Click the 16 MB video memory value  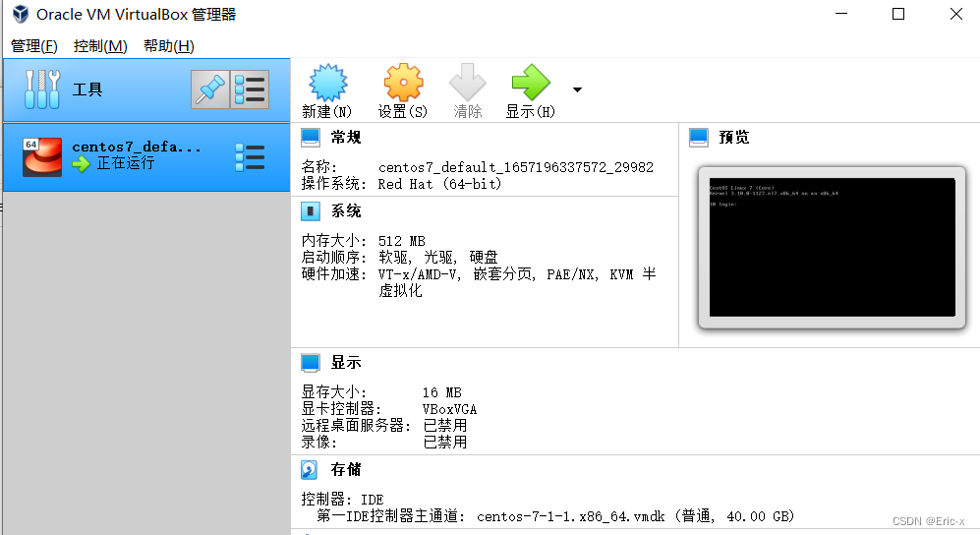coord(442,392)
